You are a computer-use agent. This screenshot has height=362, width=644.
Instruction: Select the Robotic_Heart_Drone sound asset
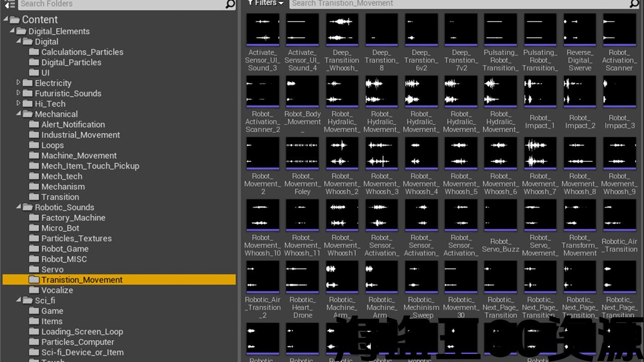click(x=302, y=277)
